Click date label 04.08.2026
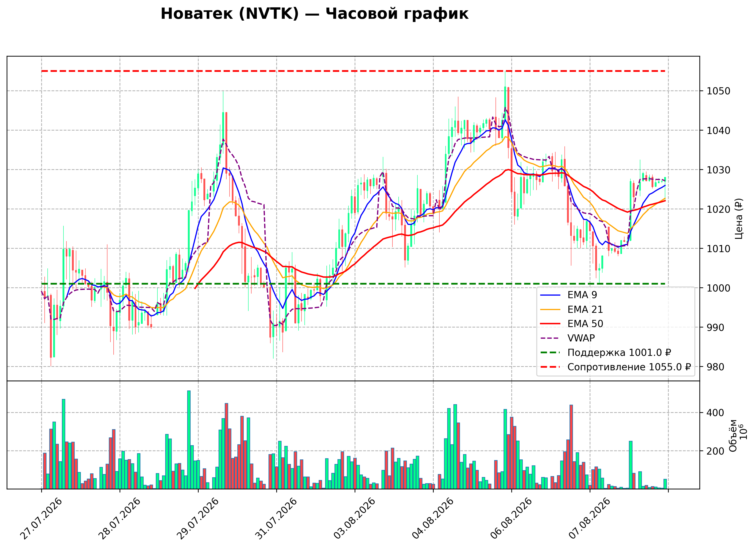The width and height of the screenshot is (756, 548). [432, 519]
